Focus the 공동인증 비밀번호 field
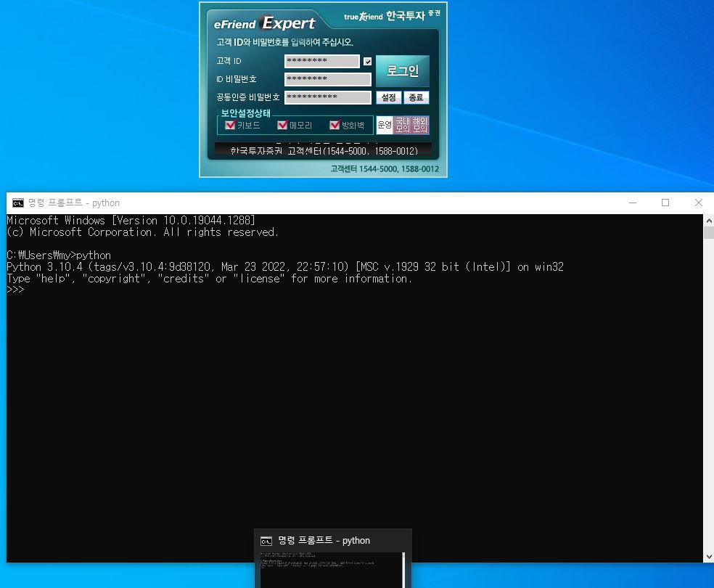The width and height of the screenshot is (714, 588). 328,97
